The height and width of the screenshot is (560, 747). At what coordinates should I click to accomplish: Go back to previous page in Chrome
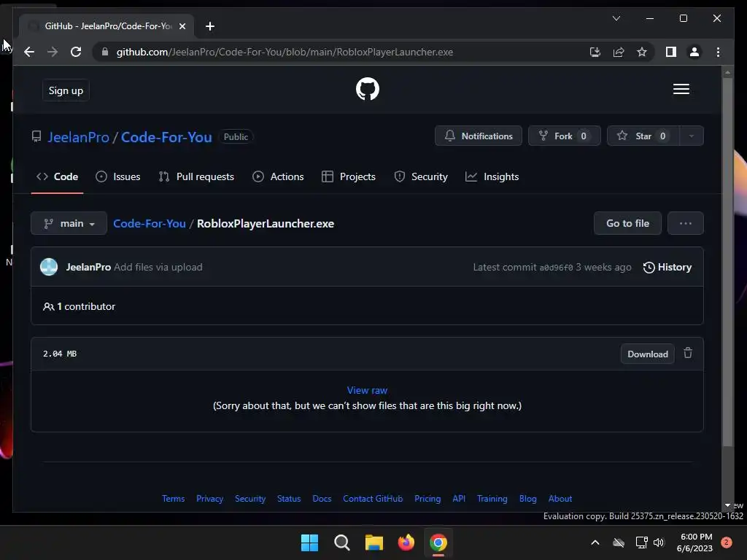(x=29, y=52)
